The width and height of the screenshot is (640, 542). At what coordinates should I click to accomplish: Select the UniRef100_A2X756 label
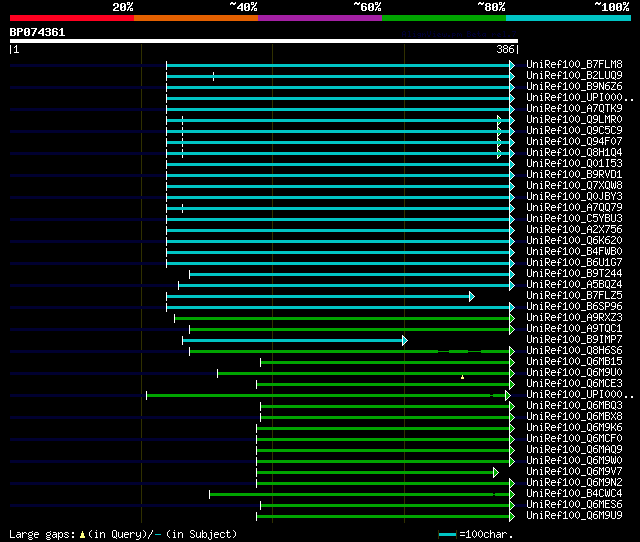point(574,230)
